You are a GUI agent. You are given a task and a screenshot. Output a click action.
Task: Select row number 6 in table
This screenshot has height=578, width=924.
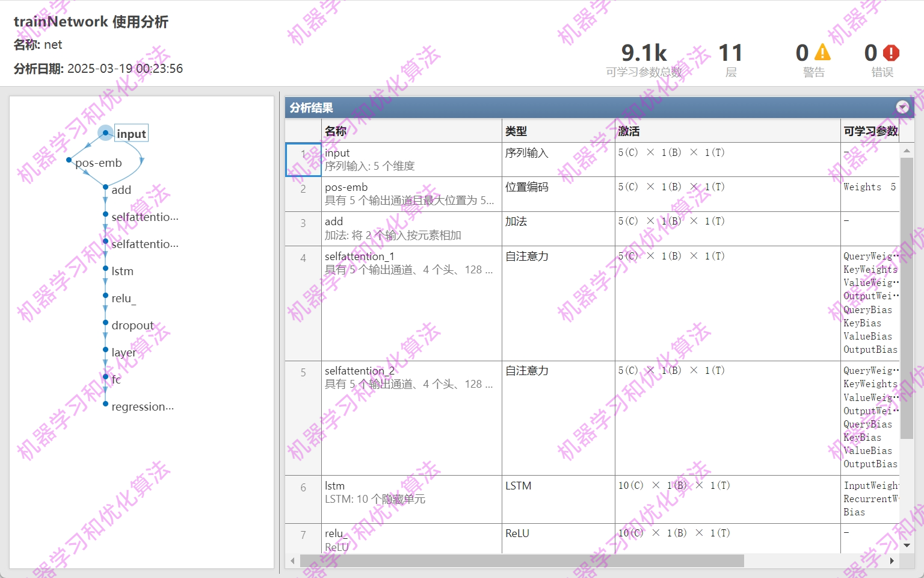[x=303, y=499]
